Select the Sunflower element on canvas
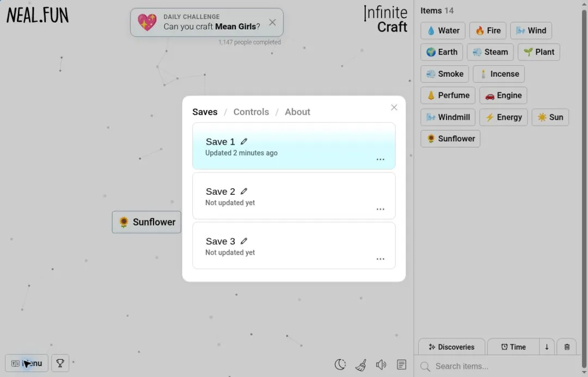588x377 pixels. tap(146, 222)
